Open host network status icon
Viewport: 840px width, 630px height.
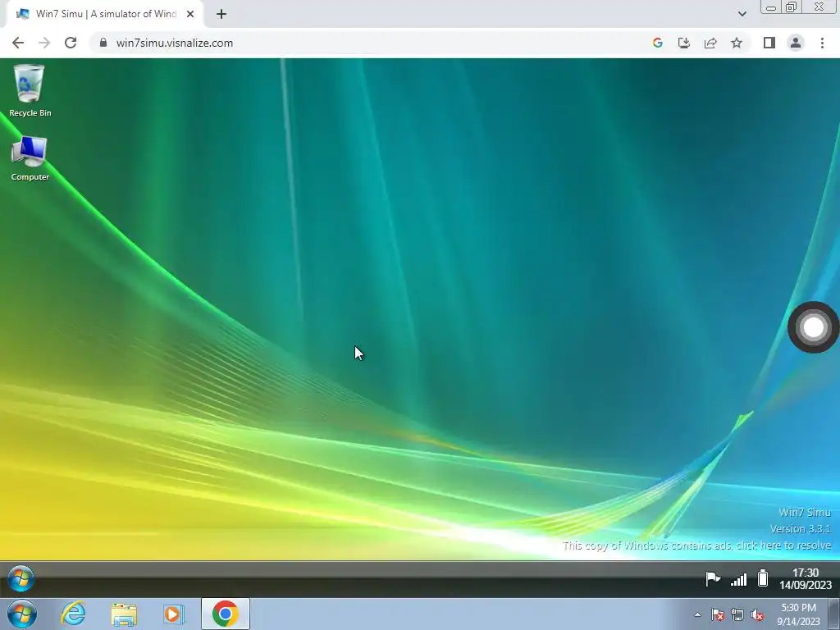737,615
